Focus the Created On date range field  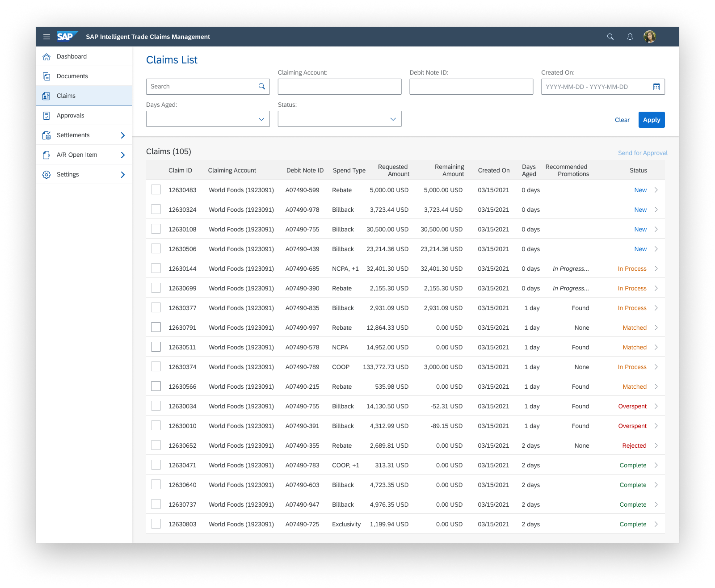pyautogui.click(x=603, y=87)
